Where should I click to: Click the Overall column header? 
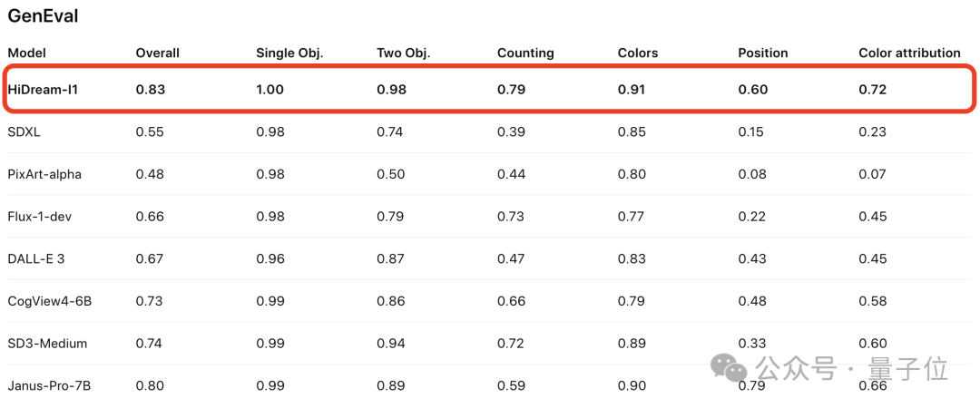click(157, 53)
